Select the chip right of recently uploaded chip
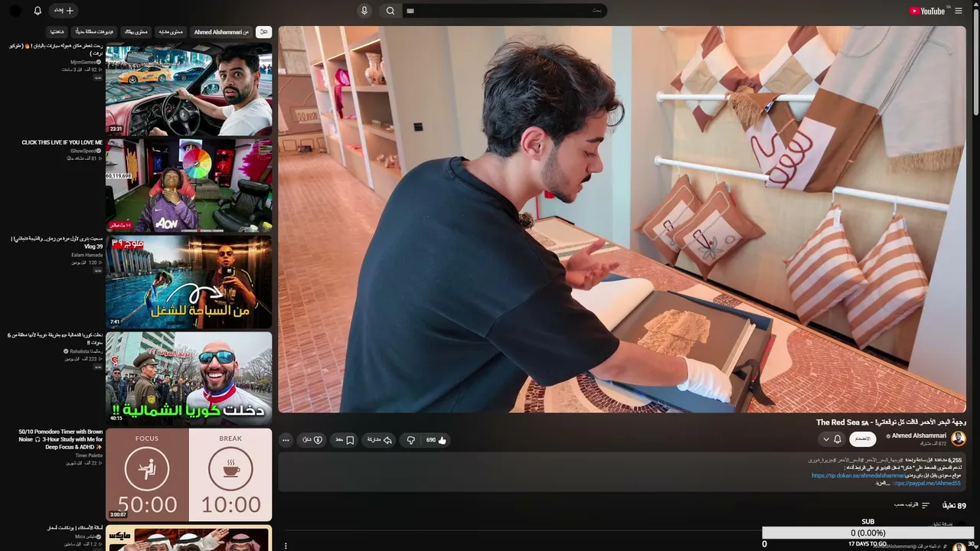 (x=136, y=32)
